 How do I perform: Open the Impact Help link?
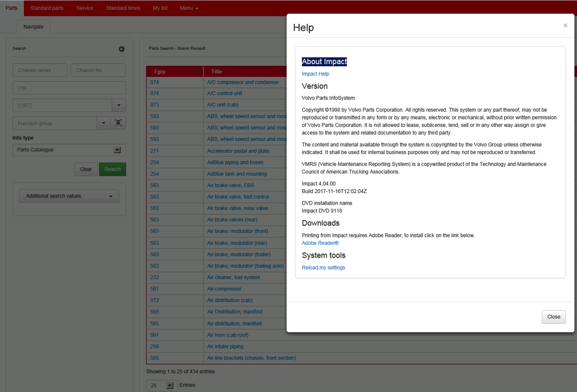[315, 74]
